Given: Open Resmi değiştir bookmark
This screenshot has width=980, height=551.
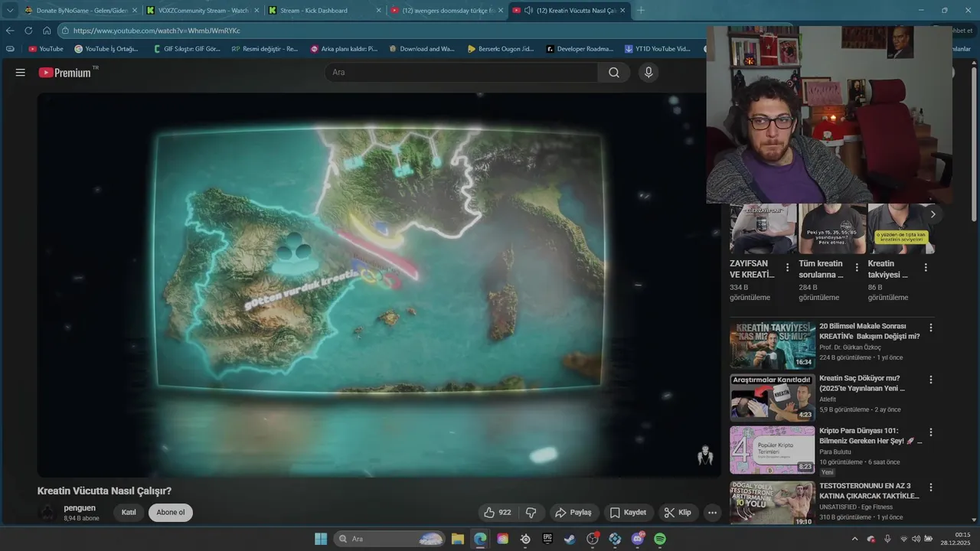Looking at the screenshot, I should click(265, 49).
